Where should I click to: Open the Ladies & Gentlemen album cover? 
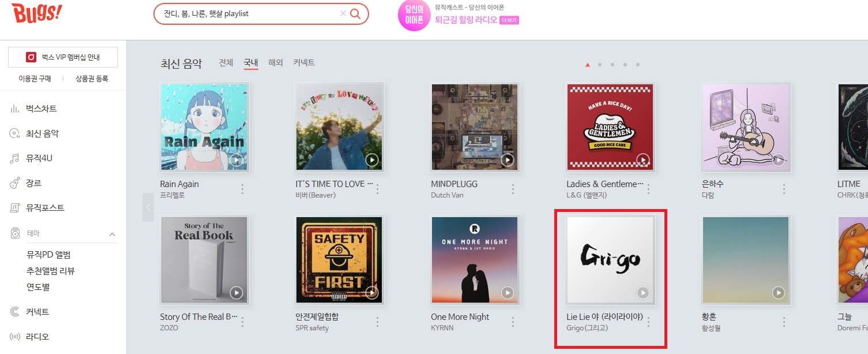point(610,127)
